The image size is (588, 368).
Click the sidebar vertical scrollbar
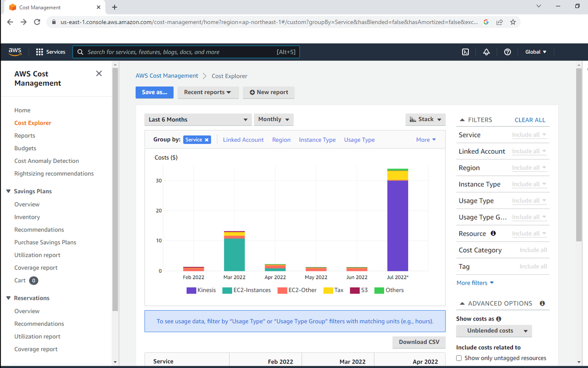pyautogui.click(x=115, y=189)
